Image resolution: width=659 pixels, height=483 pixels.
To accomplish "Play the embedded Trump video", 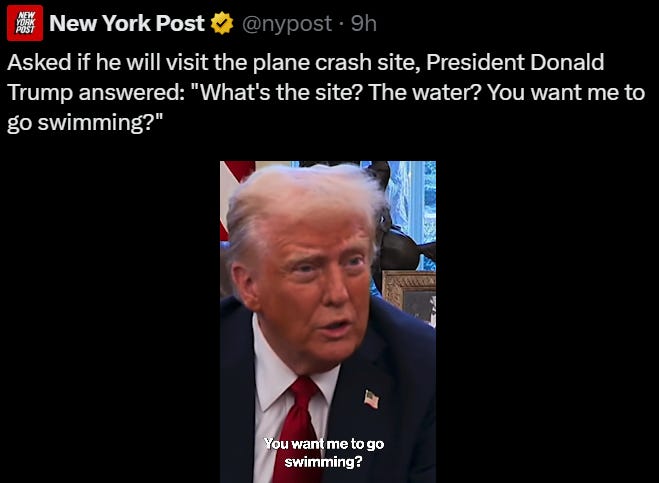I will click(328, 322).
